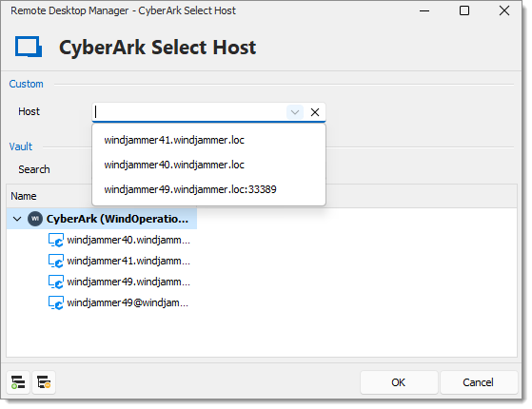This screenshot has width=532, height=409.
Task: Focus the Host text input field
Action: click(x=189, y=112)
